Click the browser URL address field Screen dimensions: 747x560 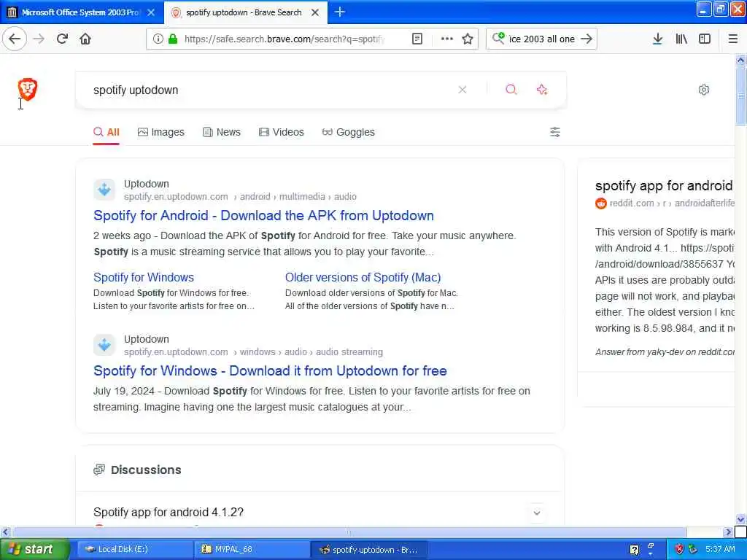(286, 39)
